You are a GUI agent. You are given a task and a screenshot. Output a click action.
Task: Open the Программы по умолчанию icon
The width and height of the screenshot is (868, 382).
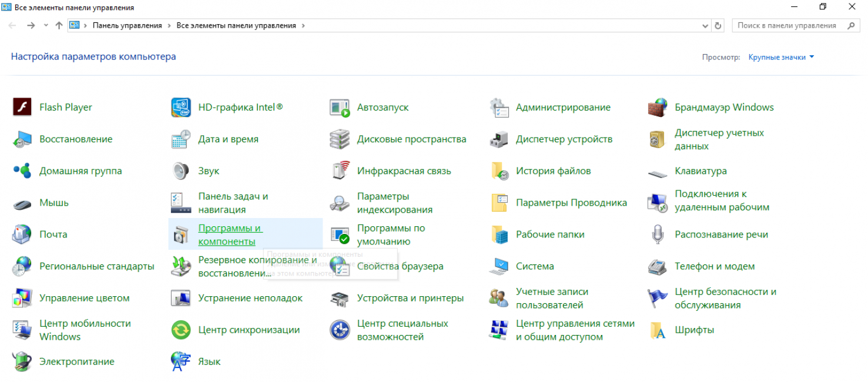(x=340, y=234)
